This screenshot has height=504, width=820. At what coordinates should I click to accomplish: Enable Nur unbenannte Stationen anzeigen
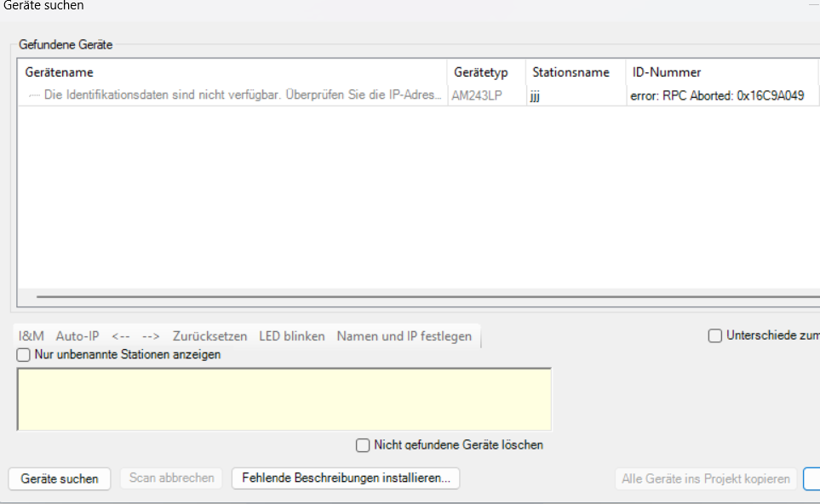pyautogui.click(x=24, y=355)
